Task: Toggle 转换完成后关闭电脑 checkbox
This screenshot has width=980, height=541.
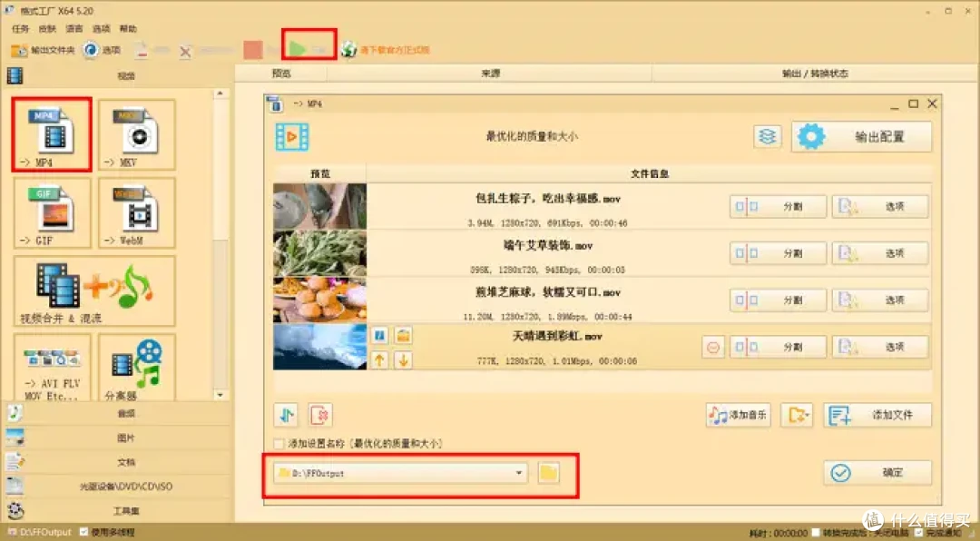Action: pos(816,533)
